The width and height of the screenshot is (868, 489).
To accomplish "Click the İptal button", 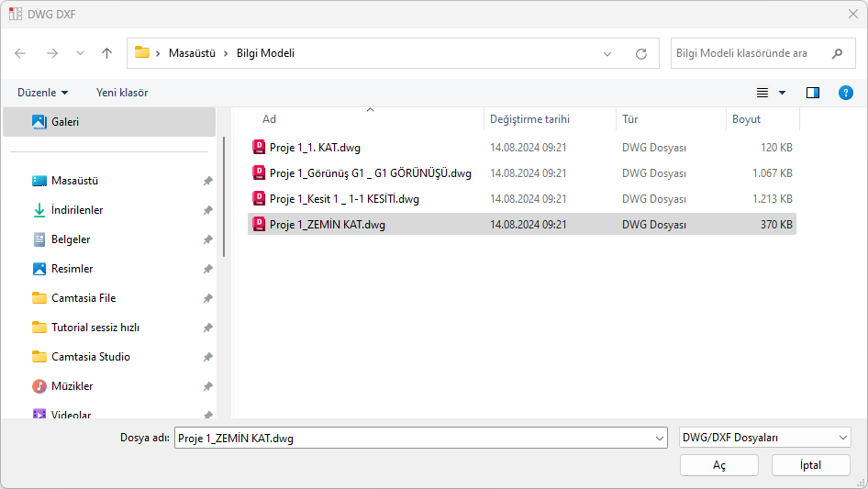I will click(x=811, y=465).
